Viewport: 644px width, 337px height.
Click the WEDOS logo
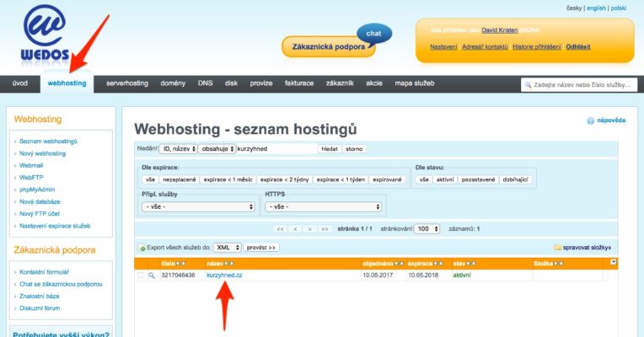45,33
